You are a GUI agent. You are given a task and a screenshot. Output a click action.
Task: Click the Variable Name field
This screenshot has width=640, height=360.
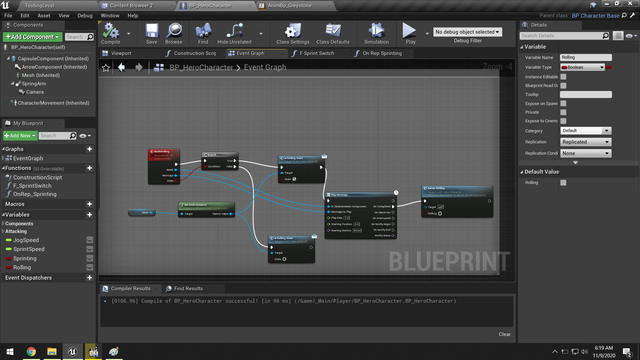tap(586, 58)
